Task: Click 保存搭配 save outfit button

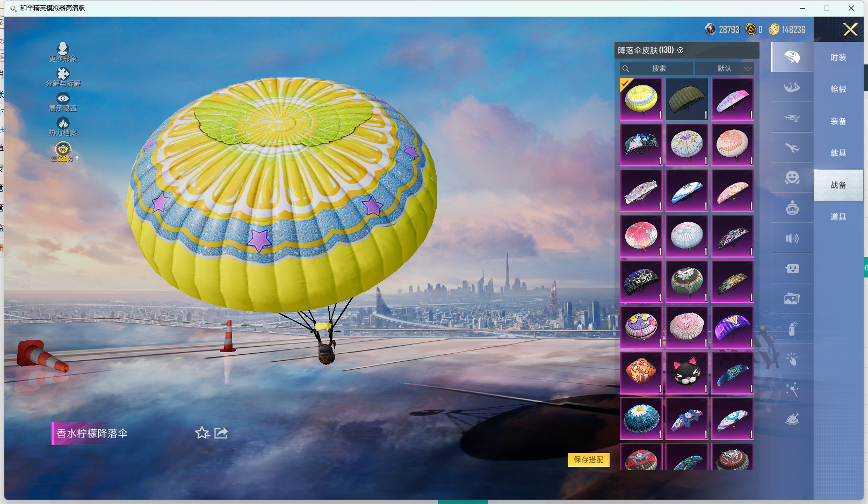Action: [x=588, y=459]
